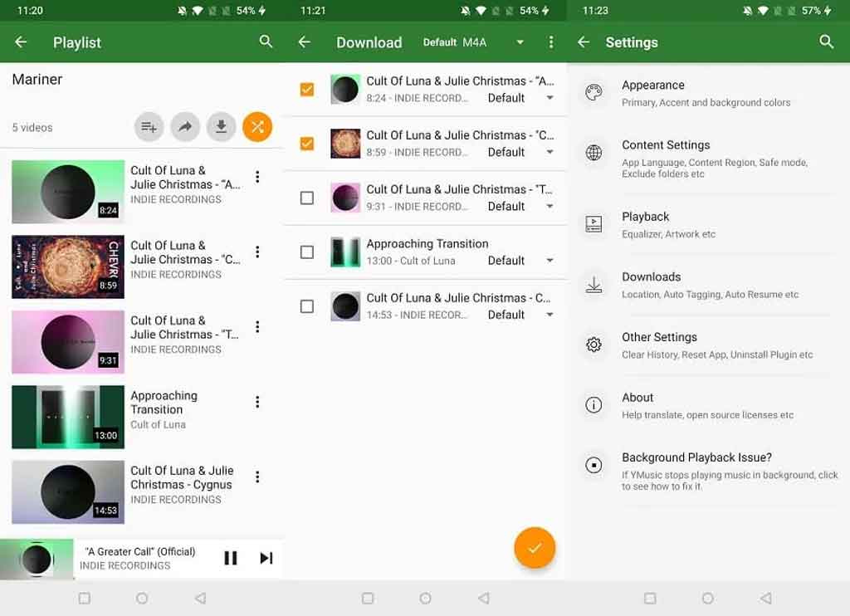Play the Approaching Transition thumbnail in playlist
The height and width of the screenshot is (616, 850).
68,417
